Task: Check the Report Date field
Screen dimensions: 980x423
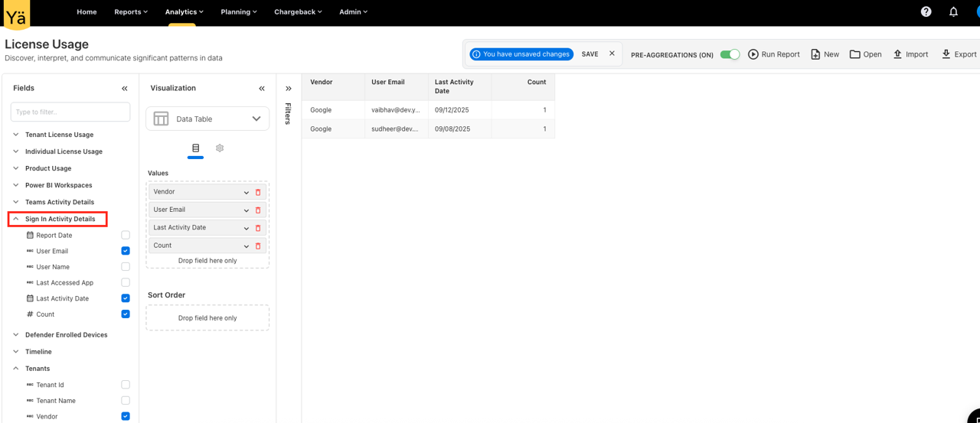Action: click(x=126, y=235)
